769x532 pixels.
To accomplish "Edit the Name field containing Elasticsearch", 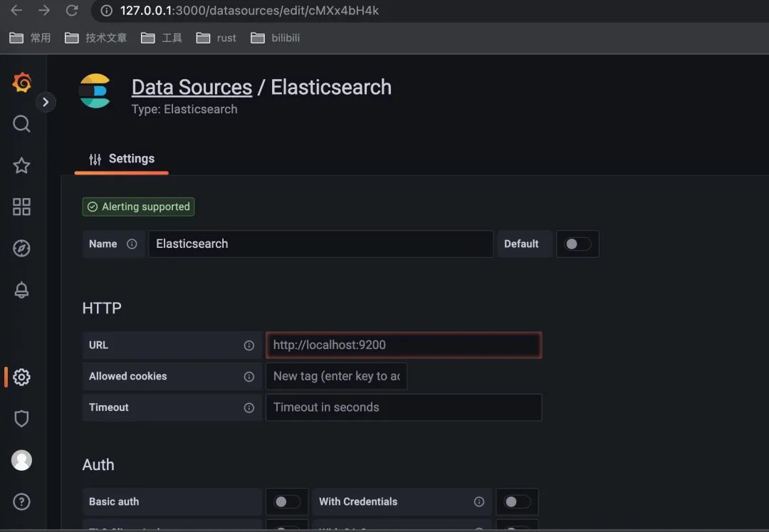I will (x=320, y=244).
